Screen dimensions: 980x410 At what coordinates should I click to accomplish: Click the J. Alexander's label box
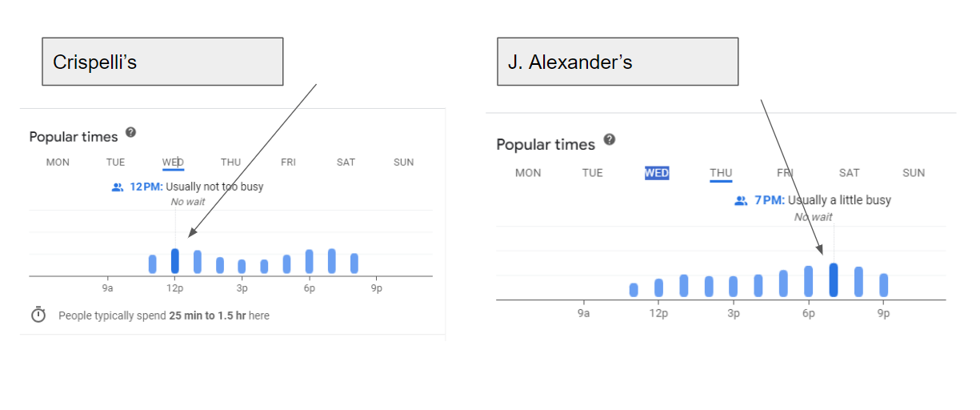pyautogui.click(x=618, y=62)
